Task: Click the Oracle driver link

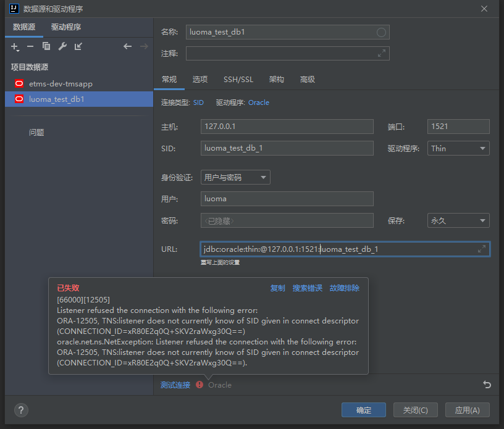Action: (x=259, y=102)
